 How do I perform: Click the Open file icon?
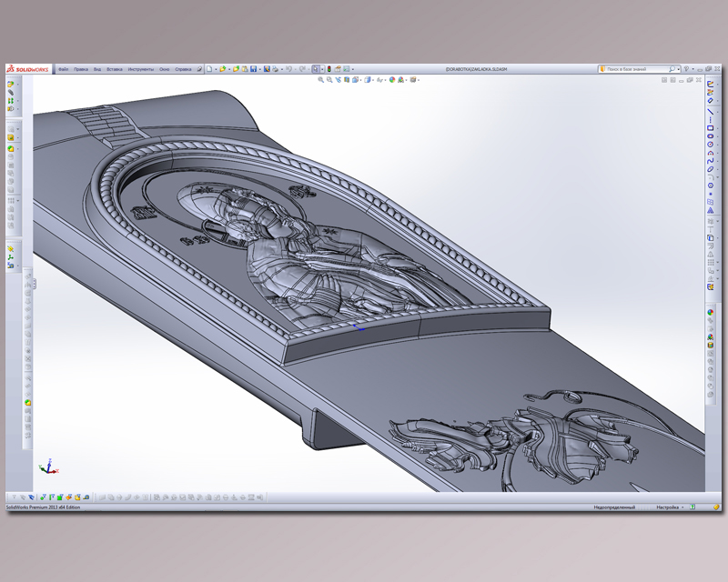point(222,69)
